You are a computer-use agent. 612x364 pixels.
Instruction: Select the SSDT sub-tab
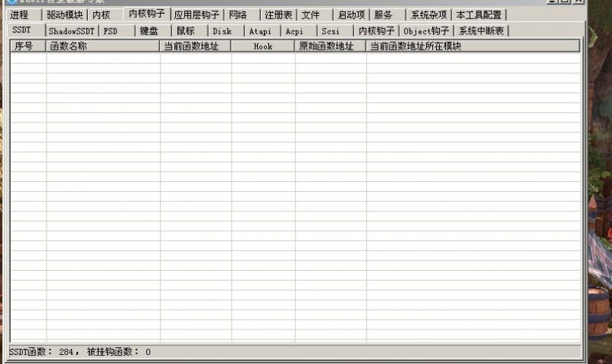[x=26, y=30]
